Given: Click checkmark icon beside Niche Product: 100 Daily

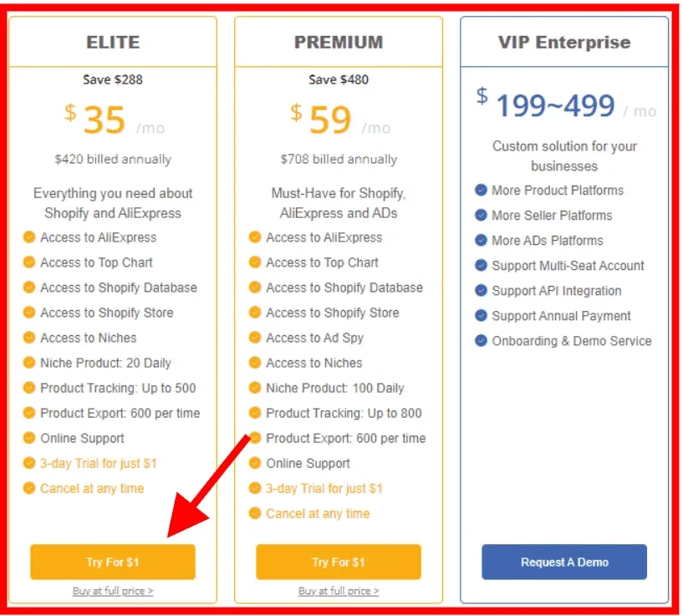Looking at the screenshot, I should click(255, 387).
